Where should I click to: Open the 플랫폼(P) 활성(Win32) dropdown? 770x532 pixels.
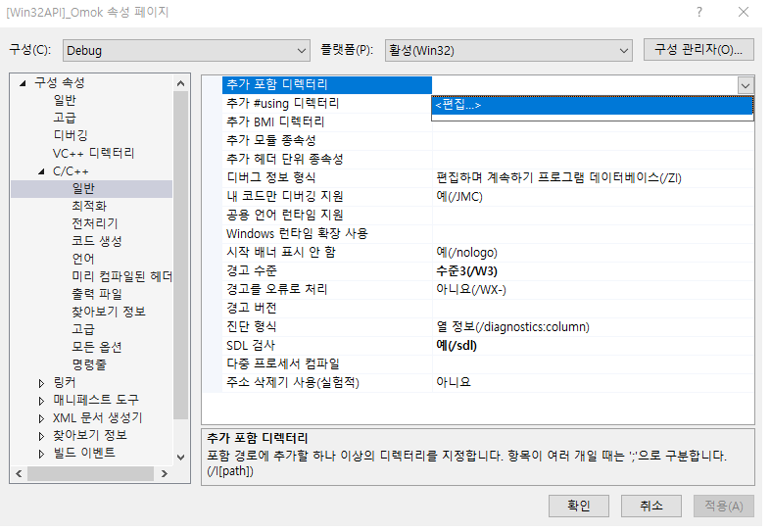pos(508,51)
